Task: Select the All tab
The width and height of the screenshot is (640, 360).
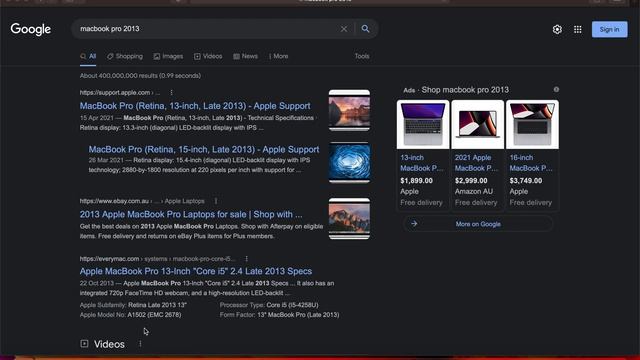Action: tap(88, 57)
